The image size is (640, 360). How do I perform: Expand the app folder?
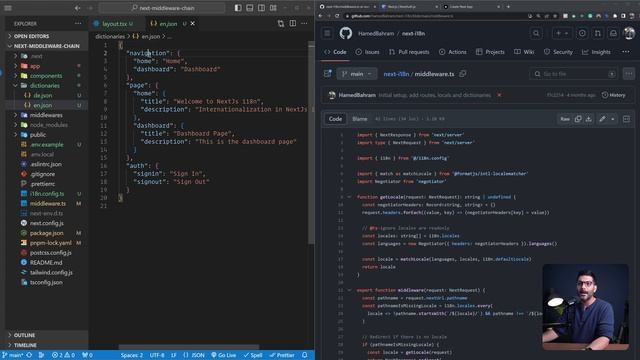(35, 66)
